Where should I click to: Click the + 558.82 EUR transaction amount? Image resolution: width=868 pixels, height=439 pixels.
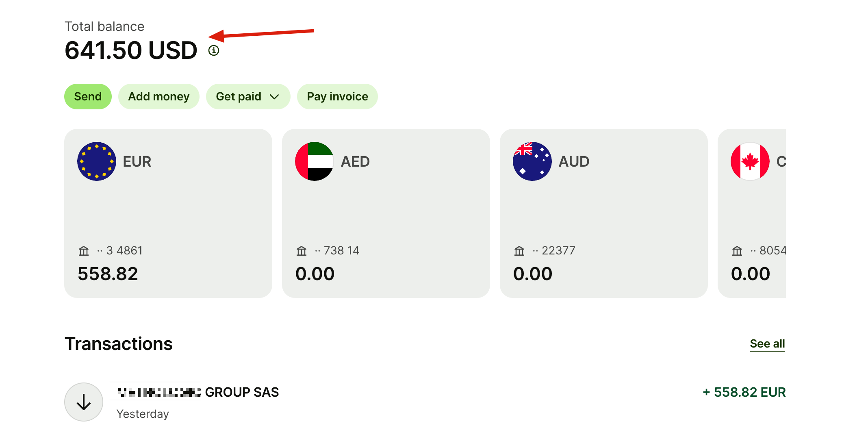click(744, 392)
